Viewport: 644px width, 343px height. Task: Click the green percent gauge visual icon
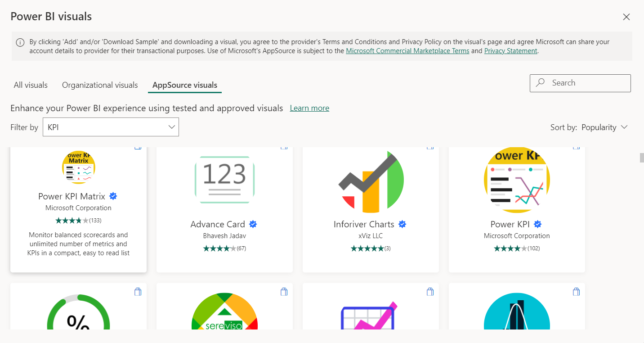[x=79, y=311]
